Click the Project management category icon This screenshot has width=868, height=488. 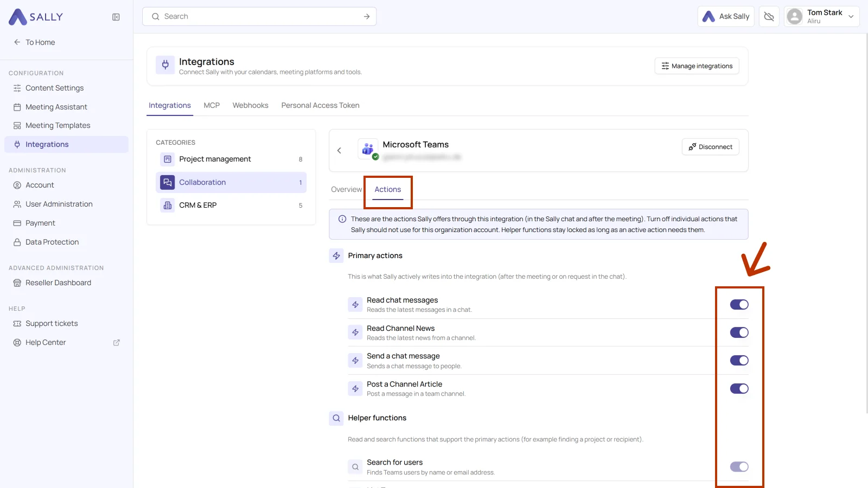[168, 159]
